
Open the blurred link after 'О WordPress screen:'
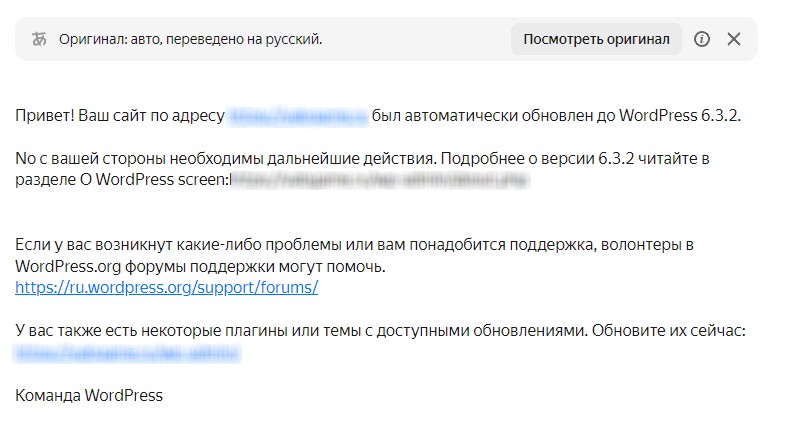pos(380,180)
